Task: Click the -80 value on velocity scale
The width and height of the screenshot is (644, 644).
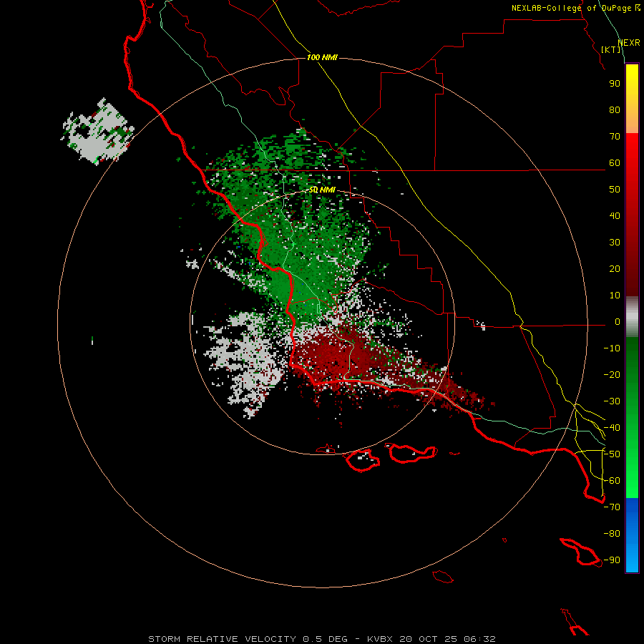Action: pyautogui.click(x=612, y=534)
